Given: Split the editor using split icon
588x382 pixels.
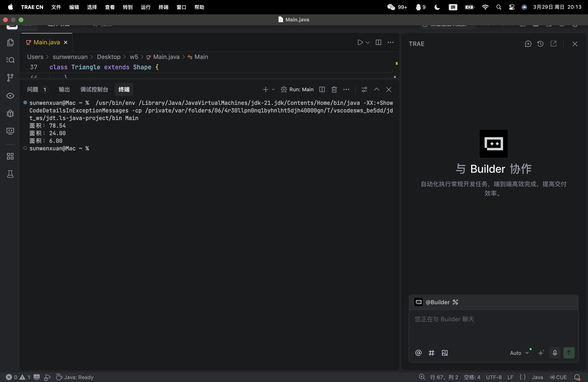Looking at the screenshot, I should click(378, 43).
